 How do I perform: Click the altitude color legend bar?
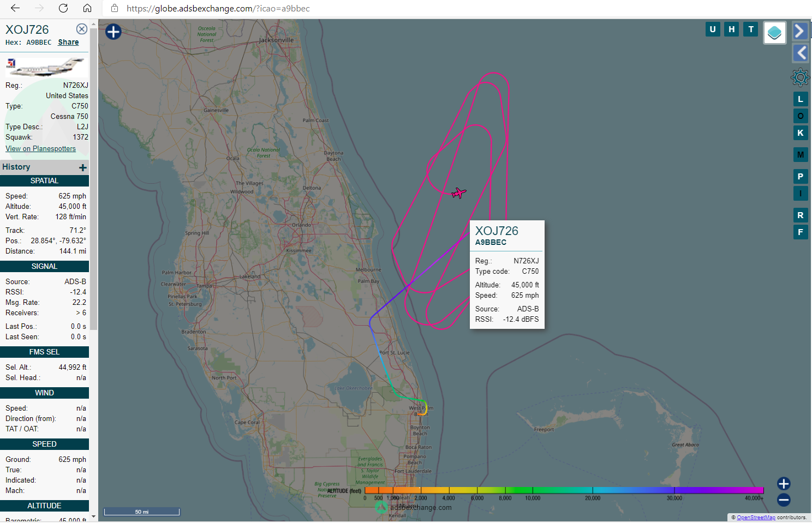click(564, 490)
